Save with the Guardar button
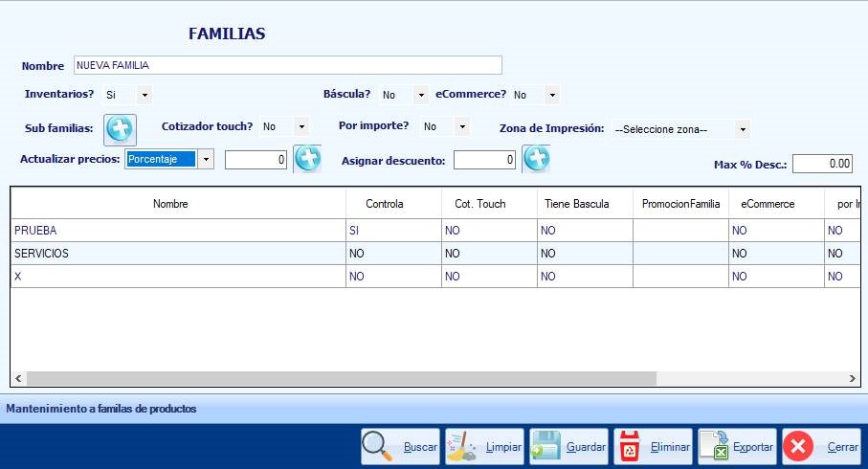 tap(568, 446)
